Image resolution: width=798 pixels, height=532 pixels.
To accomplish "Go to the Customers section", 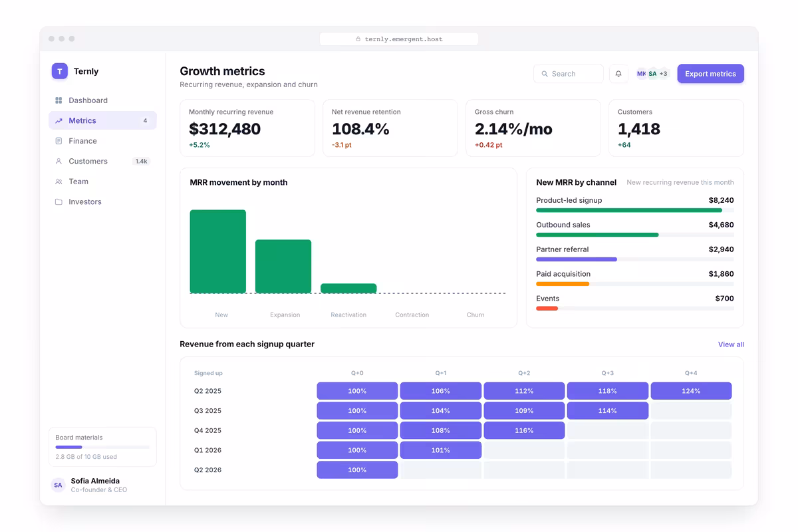I will pos(102,161).
